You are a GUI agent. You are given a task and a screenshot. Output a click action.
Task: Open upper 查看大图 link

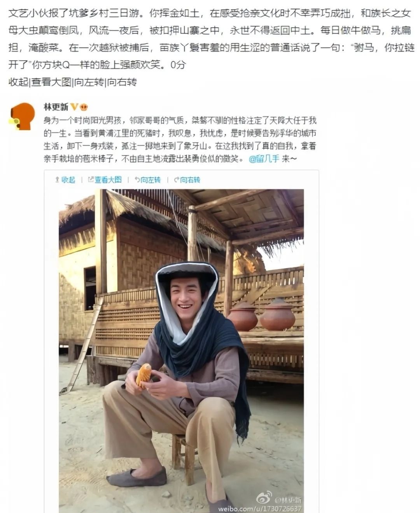[x=51, y=82]
